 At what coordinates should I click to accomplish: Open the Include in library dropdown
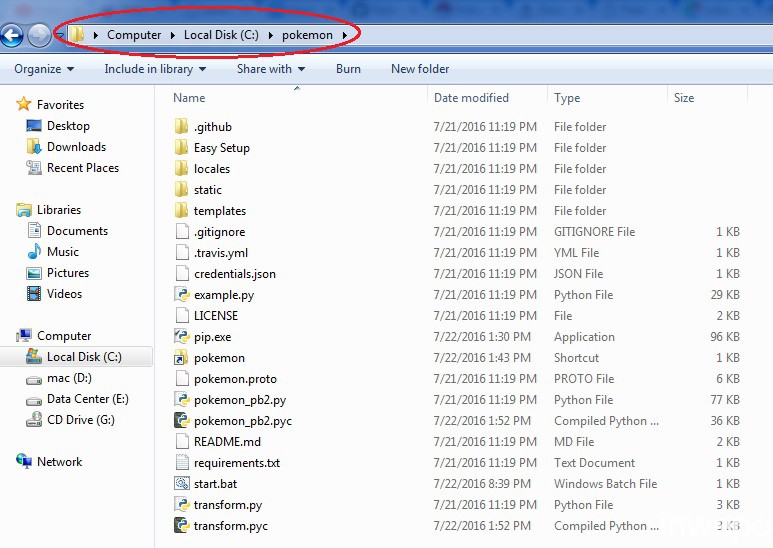[x=155, y=69]
